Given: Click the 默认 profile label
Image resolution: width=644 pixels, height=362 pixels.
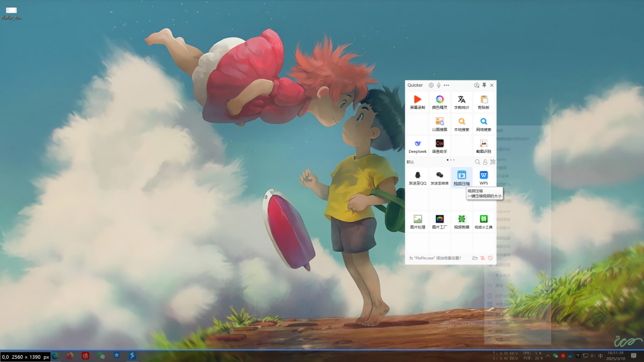Looking at the screenshot, I should (x=411, y=162).
